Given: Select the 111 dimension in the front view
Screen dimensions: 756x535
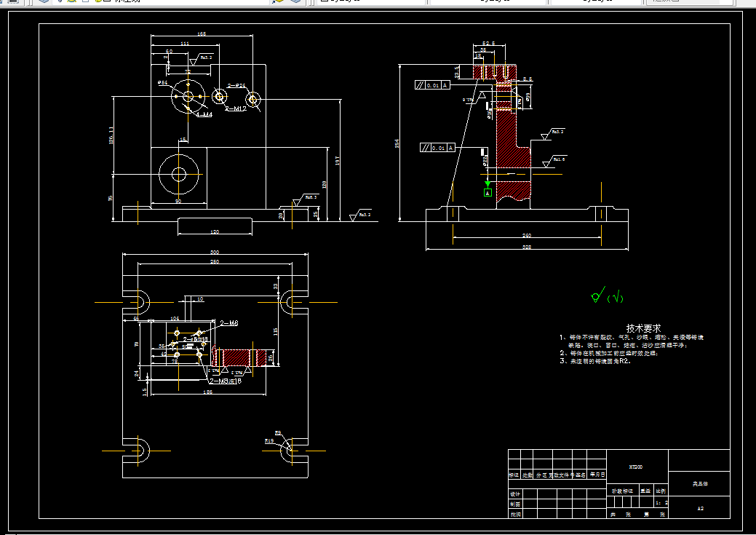Looking at the screenshot, I should tap(185, 44).
